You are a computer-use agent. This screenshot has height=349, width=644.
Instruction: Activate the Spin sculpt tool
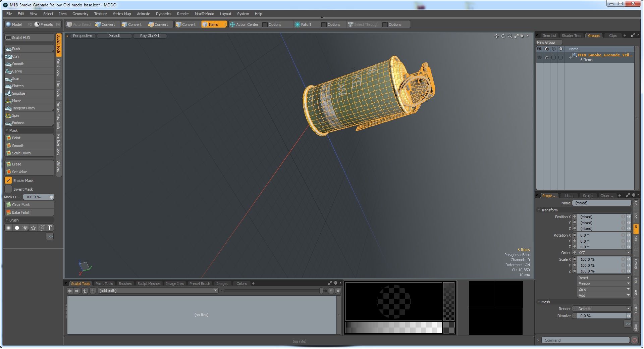[29, 115]
